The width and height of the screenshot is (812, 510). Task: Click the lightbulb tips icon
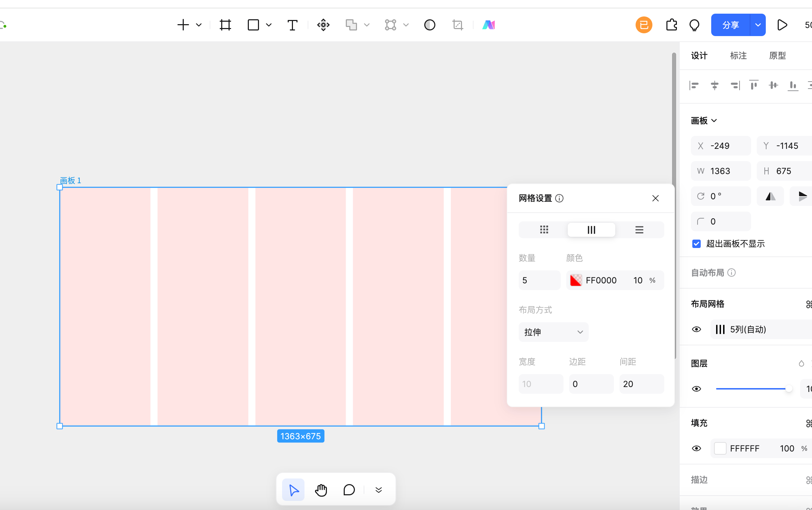pos(694,25)
